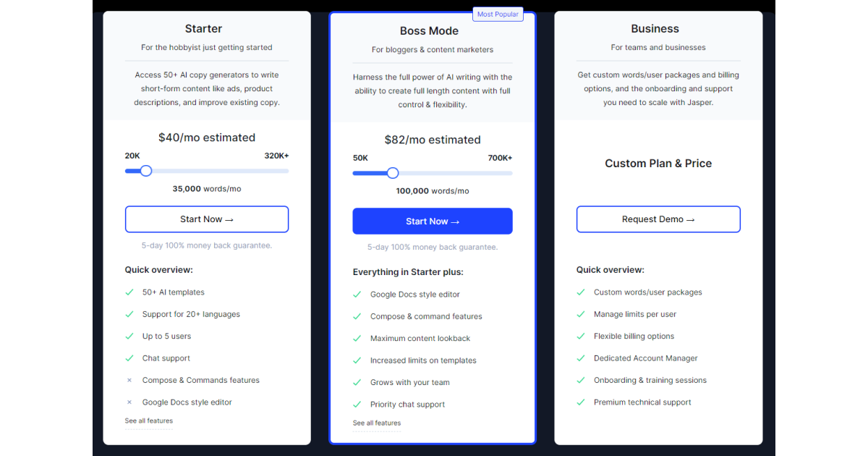Click the 320K+ end of Starter slider track
868x456 pixels.
[286, 171]
